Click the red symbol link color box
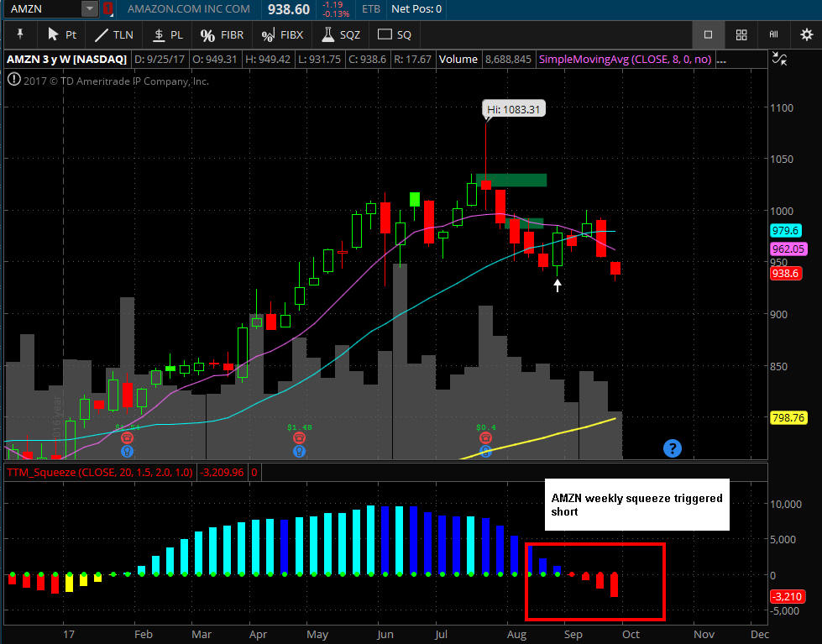The image size is (822, 644). (x=108, y=9)
